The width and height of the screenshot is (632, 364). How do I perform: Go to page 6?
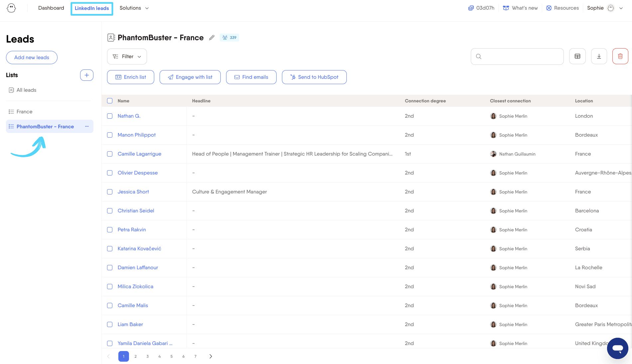pyautogui.click(x=184, y=356)
